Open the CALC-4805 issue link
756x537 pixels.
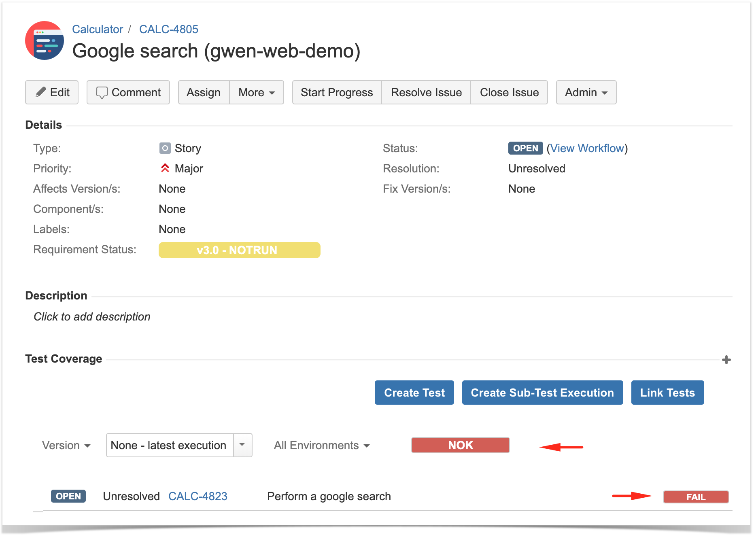[169, 29]
